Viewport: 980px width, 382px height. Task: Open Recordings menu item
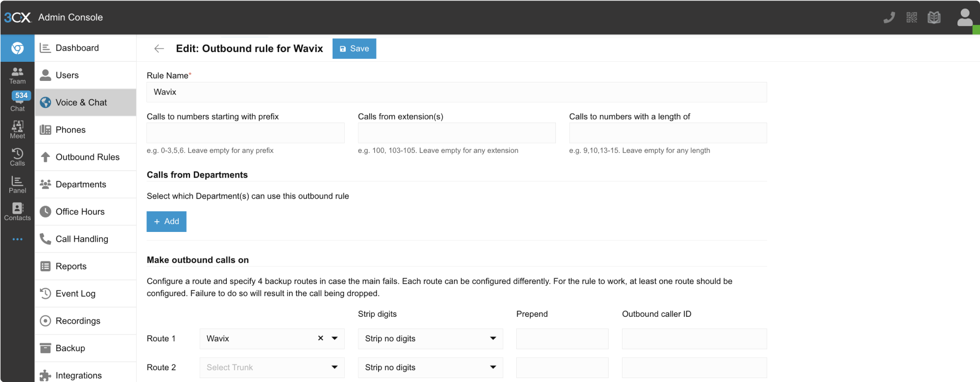(x=85, y=321)
